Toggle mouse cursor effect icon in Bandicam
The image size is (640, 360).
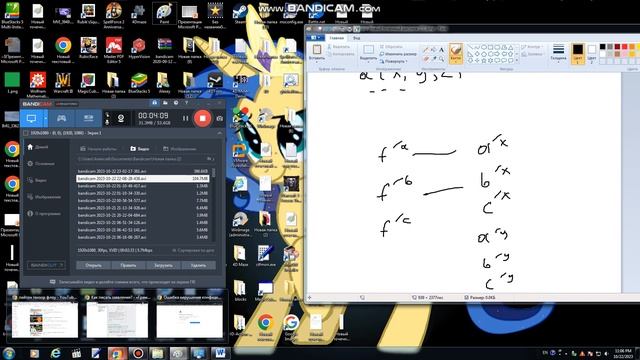pos(107,115)
